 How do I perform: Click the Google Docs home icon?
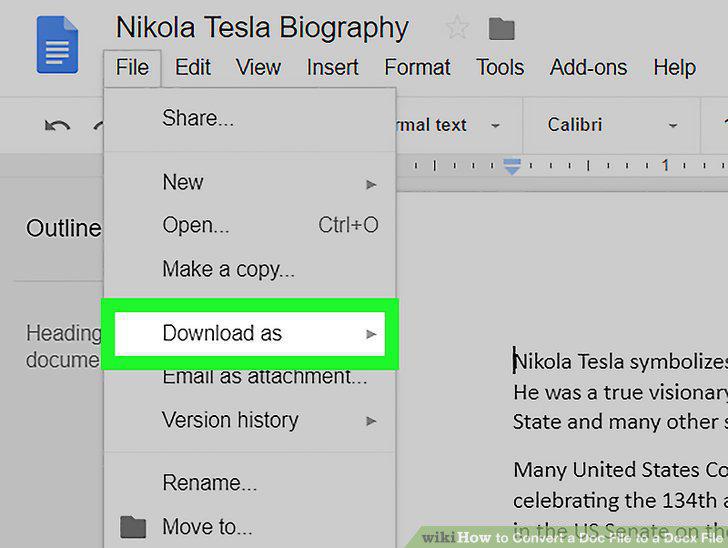(57, 45)
